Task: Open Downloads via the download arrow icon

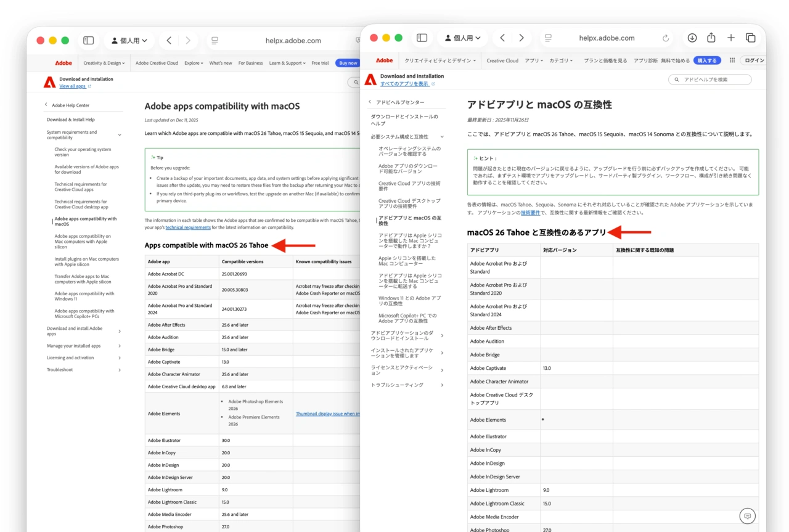Action: 692,38
